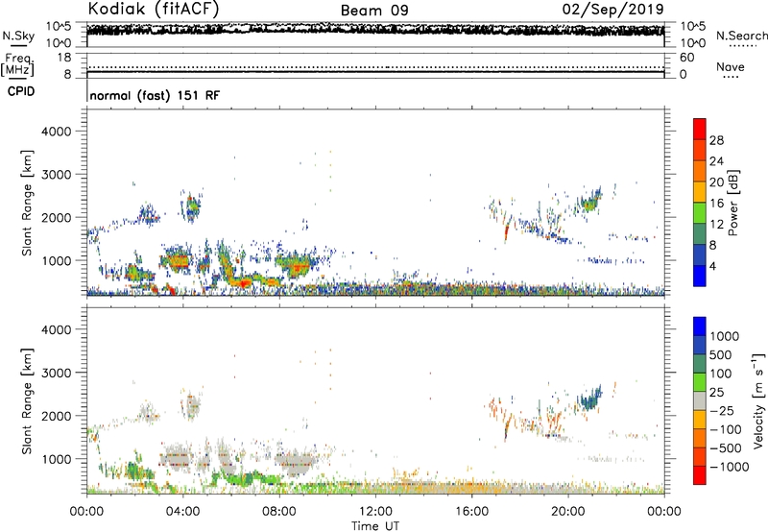Click the Power [dB] colorbar label
Image resolution: width=768 pixels, height=532 pixels.
[732, 203]
